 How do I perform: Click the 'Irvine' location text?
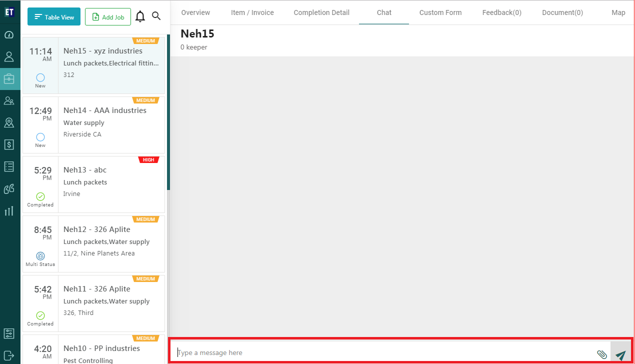[x=72, y=194]
